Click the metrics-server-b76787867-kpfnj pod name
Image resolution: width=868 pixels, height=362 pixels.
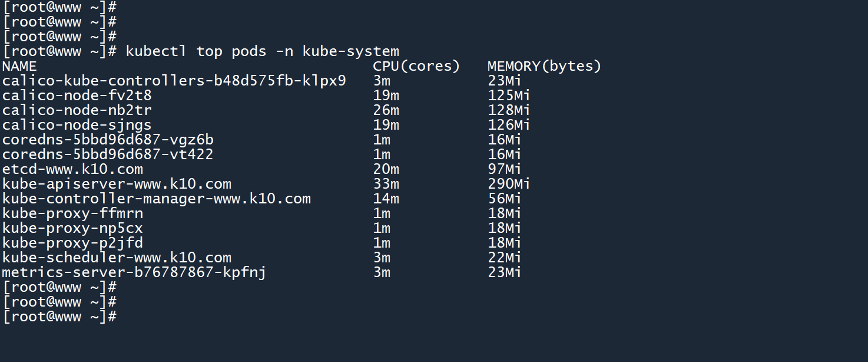134,272
